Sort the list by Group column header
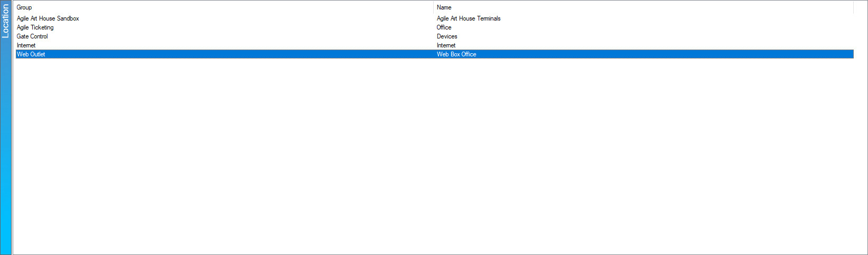Screen dimensions: 868x255 [223, 7]
